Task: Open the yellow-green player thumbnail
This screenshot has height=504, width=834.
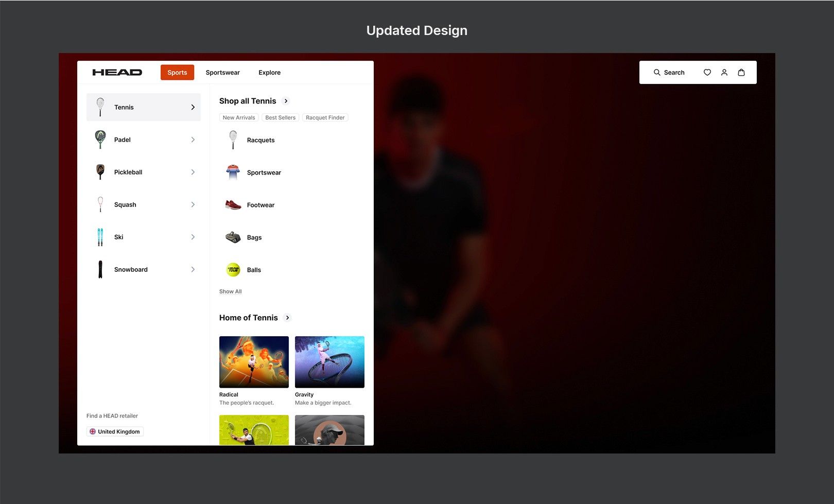Action: coord(254,430)
